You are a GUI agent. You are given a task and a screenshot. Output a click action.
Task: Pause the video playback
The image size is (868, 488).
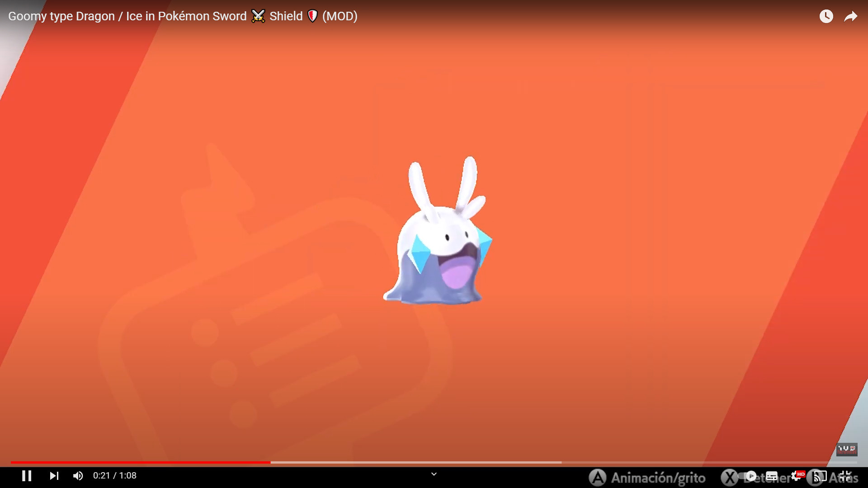point(27,475)
